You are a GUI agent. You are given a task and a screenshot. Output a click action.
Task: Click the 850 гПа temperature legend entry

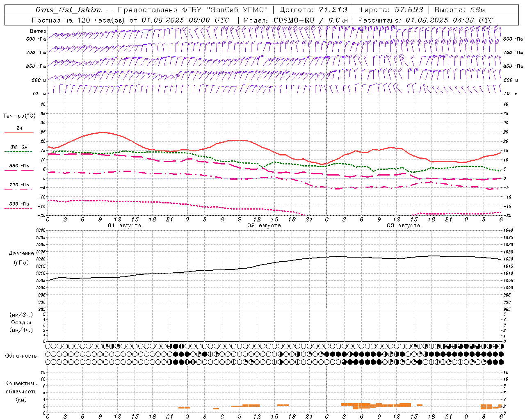coord(19,166)
